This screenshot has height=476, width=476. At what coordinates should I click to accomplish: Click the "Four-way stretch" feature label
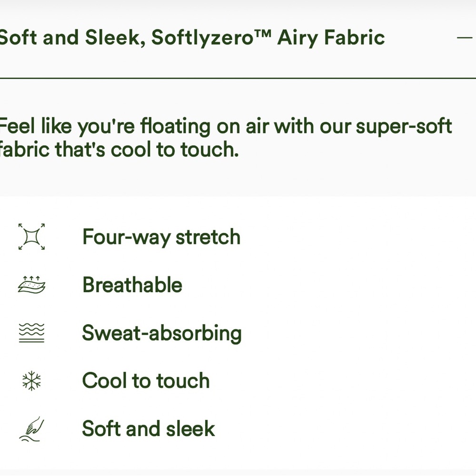pyautogui.click(x=161, y=237)
